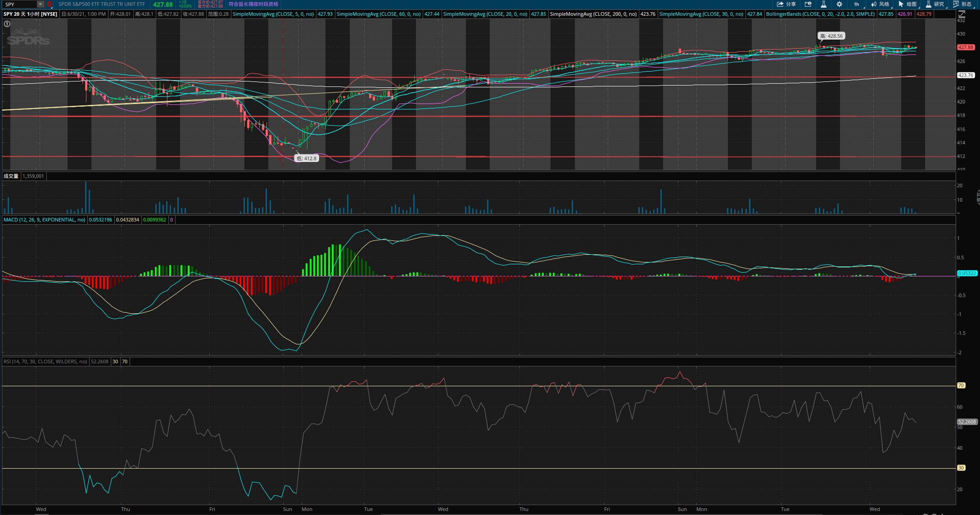
Task: Click the RSI (14, 70, 30, CLOSE, WILDERS) label
Action: pyautogui.click(x=45, y=361)
